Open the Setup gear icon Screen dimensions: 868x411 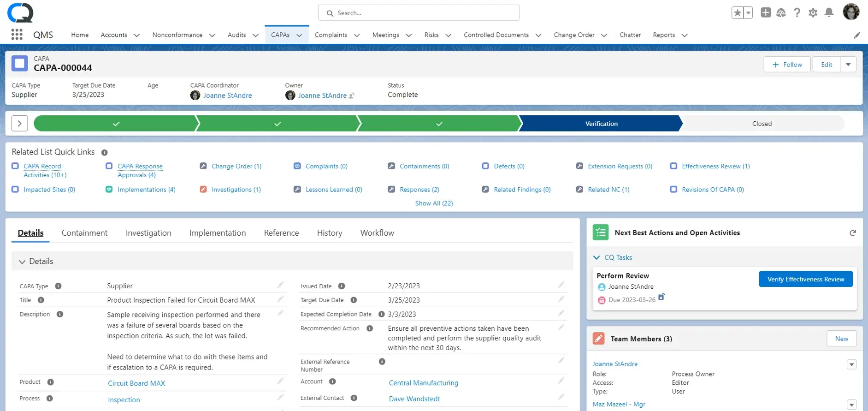pyautogui.click(x=813, y=13)
